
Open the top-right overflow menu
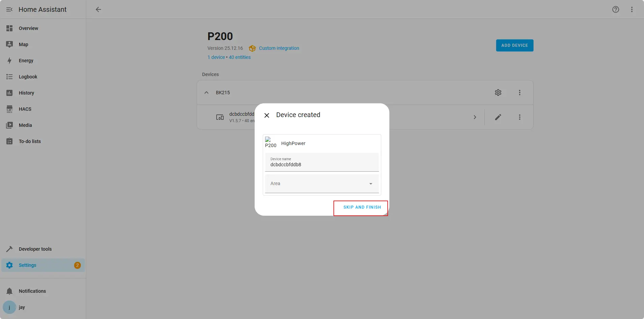(632, 9)
